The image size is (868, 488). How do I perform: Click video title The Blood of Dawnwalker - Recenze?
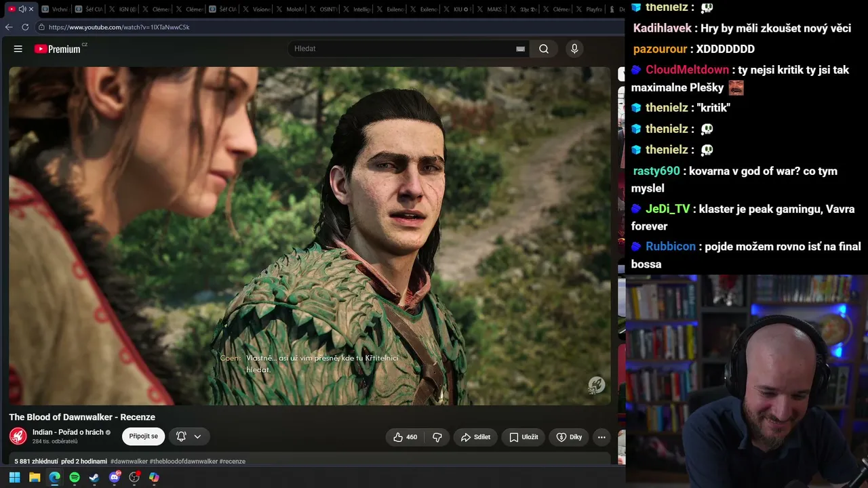coord(82,417)
